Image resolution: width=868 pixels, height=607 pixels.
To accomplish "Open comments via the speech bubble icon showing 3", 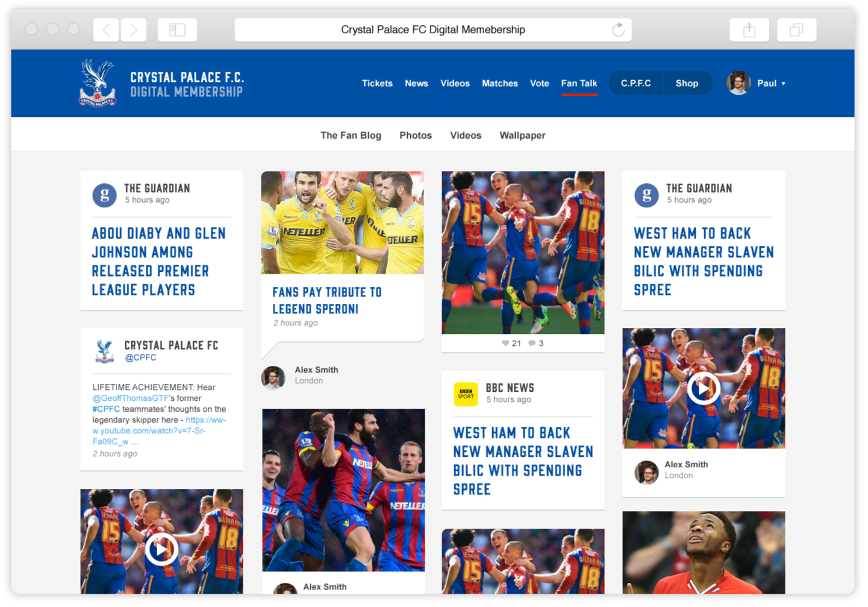I will pyautogui.click(x=532, y=343).
